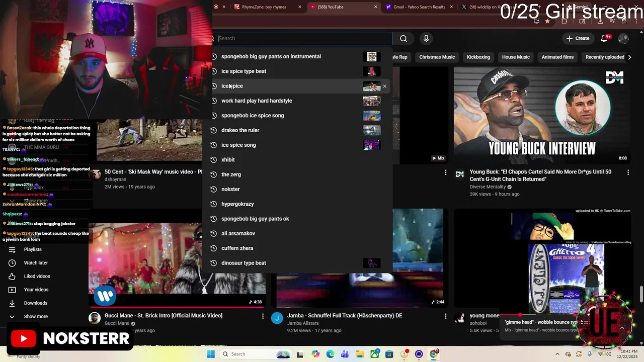Open options menu for Young Buck video
This screenshot has height=362, width=644.
pos(628,172)
